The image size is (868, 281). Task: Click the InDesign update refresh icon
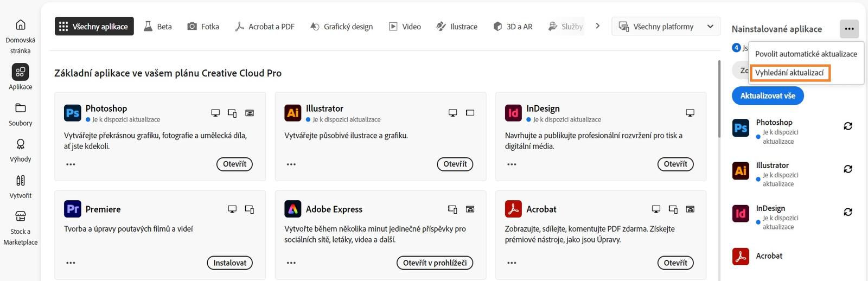pyautogui.click(x=848, y=212)
